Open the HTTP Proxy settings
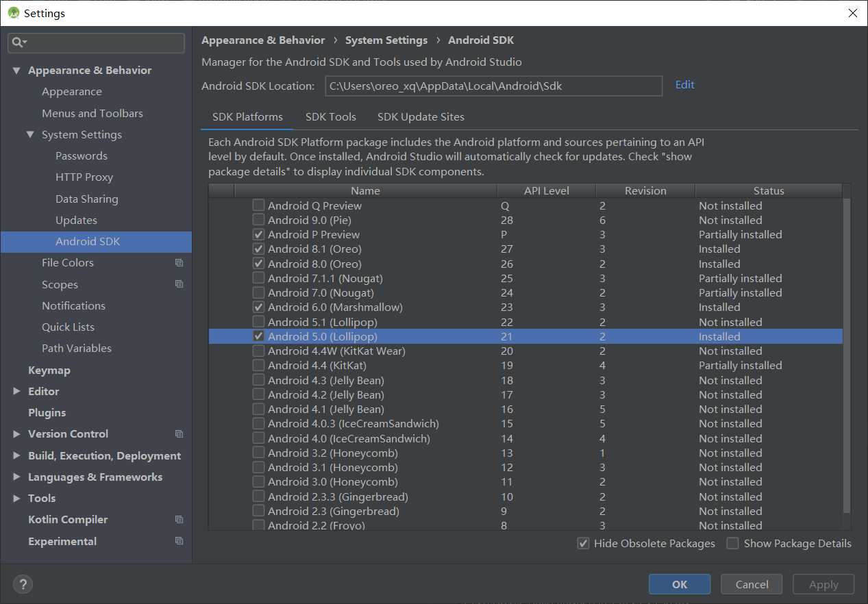The height and width of the screenshot is (604, 868). pyautogui.click(x=84, y=177)
